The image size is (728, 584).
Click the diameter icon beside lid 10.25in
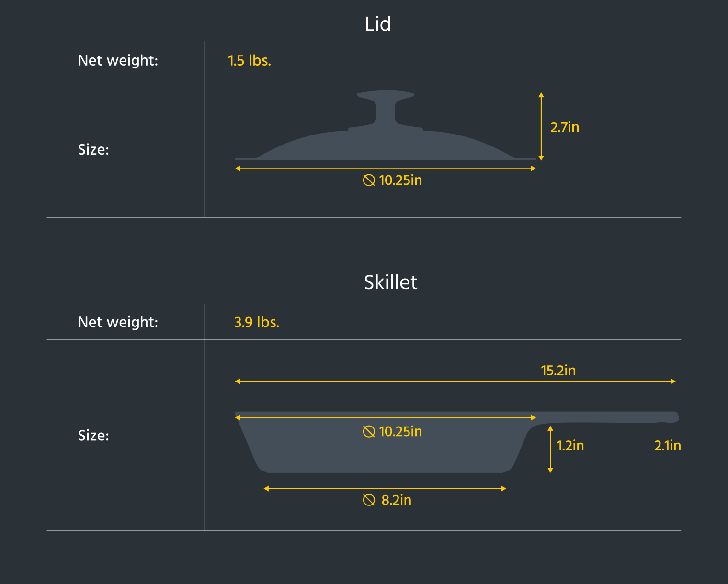tap(369, 180)
